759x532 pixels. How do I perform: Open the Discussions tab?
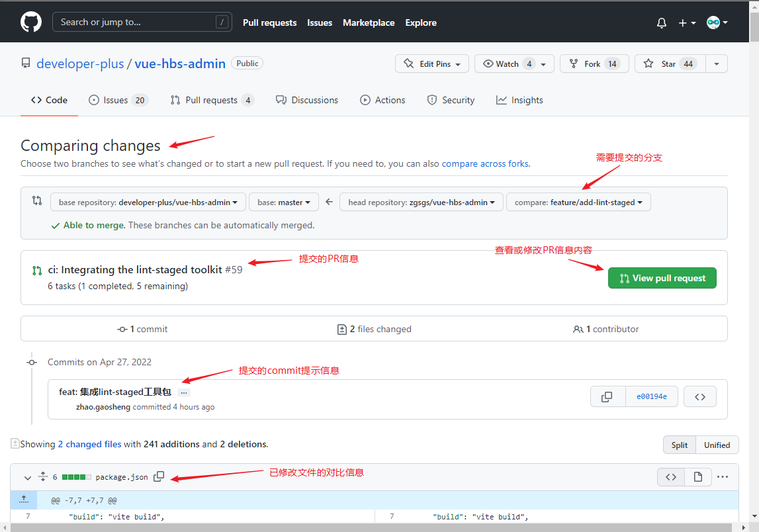(307, 100)
